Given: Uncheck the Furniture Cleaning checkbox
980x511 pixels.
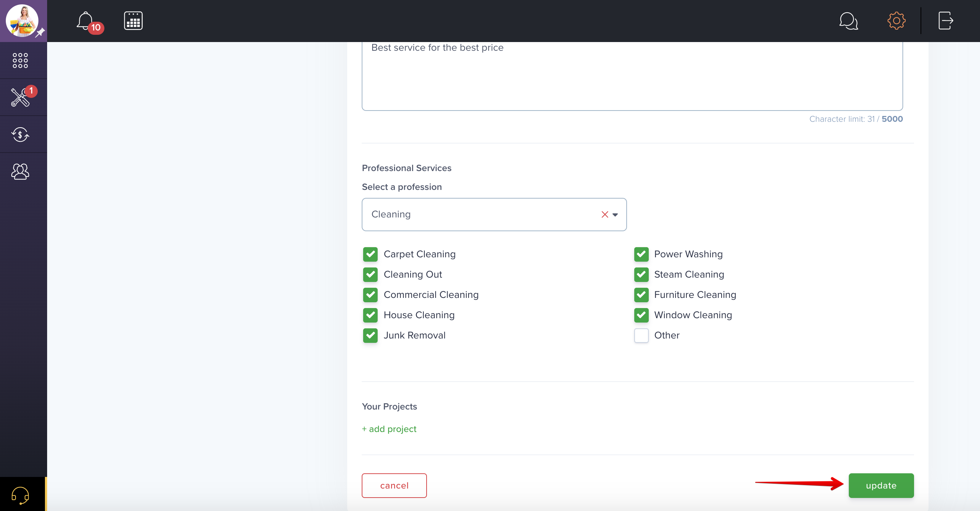Looking at the screenshot, I should [641, 295].
